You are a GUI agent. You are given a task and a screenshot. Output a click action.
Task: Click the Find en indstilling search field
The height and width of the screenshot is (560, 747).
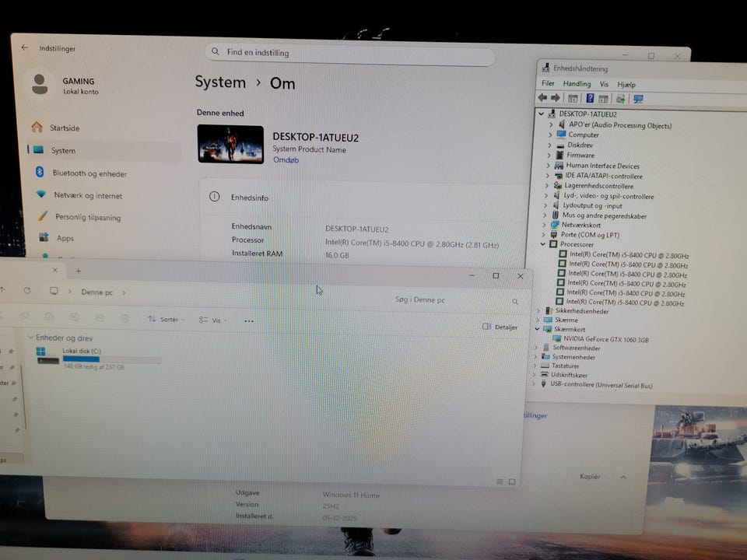click(x=350, y=54)
